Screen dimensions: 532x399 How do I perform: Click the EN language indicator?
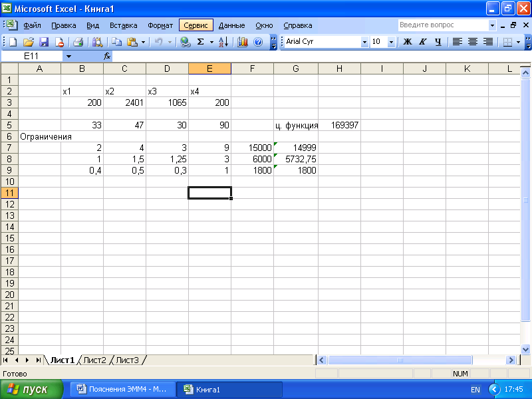pyautogui.click(x=475, y=390)
